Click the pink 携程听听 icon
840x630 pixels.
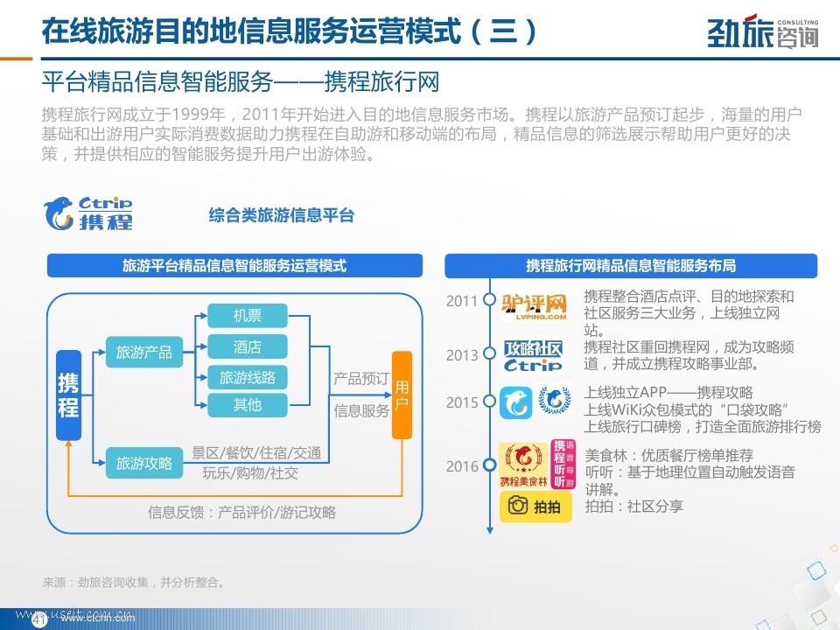[x=563, y=464]
